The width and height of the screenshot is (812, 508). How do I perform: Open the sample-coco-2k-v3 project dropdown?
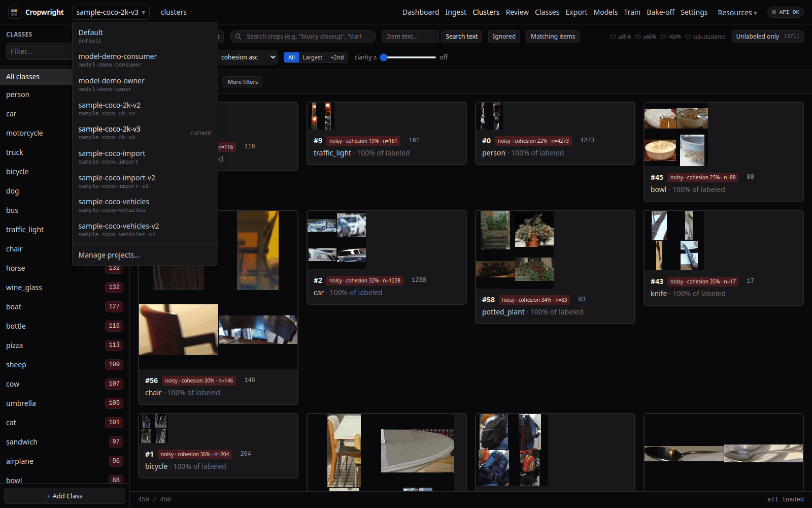tap(111, 12)
